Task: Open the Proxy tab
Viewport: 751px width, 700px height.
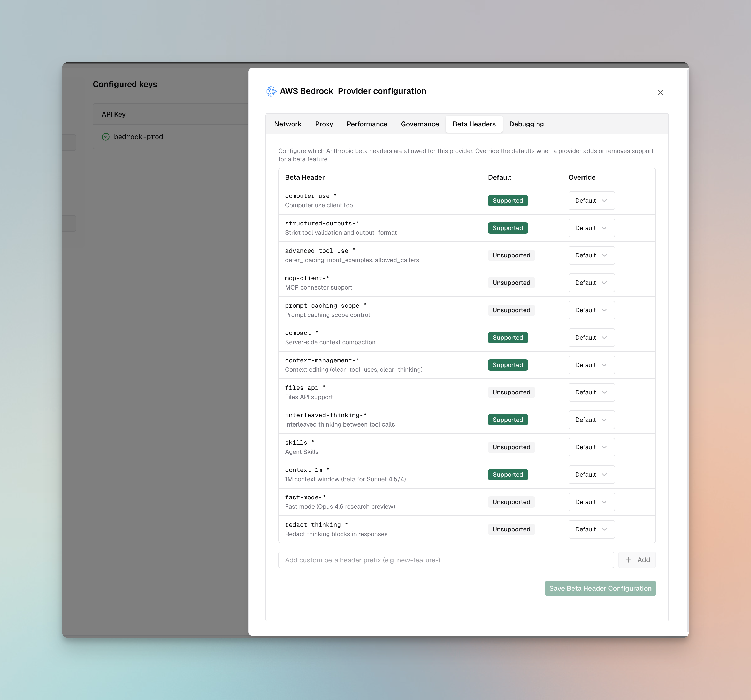Action: coord(324,124)
